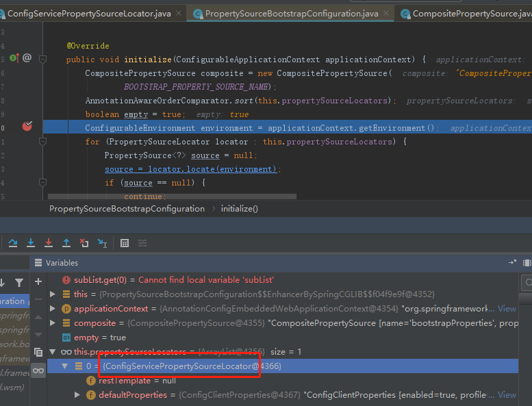Click the red Force Step Into icon
This screenshot has height=406, width=532.
[x=49, y=243]
